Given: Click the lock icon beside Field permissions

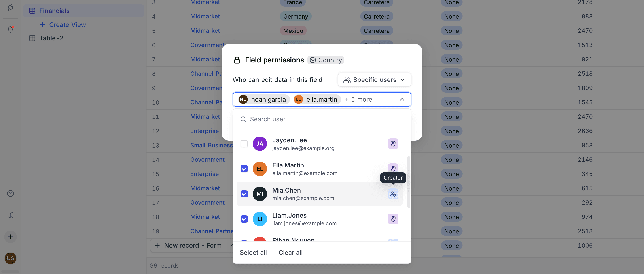Looking at the screenshot, I should pyautogui.click(x=237, y=60).
